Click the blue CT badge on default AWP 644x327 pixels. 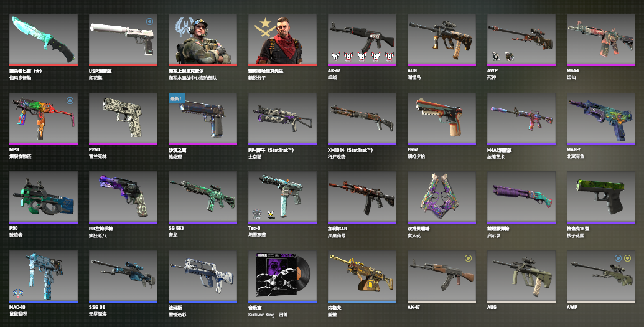[x=618, y=258]
